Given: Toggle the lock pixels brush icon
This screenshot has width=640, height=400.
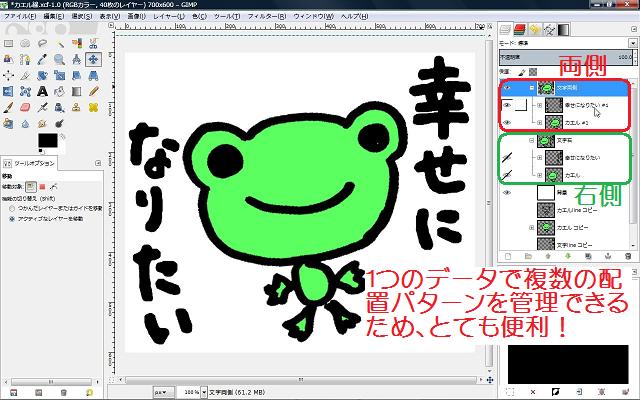Looking at the screenshot, I should (522, 72).
